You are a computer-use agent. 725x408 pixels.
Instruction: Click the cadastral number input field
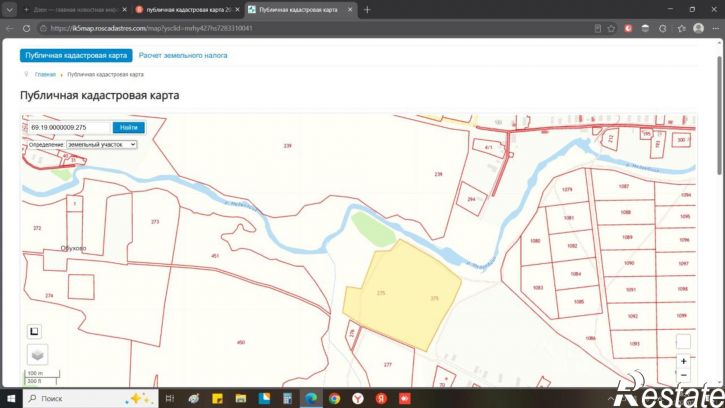(70, 127)
